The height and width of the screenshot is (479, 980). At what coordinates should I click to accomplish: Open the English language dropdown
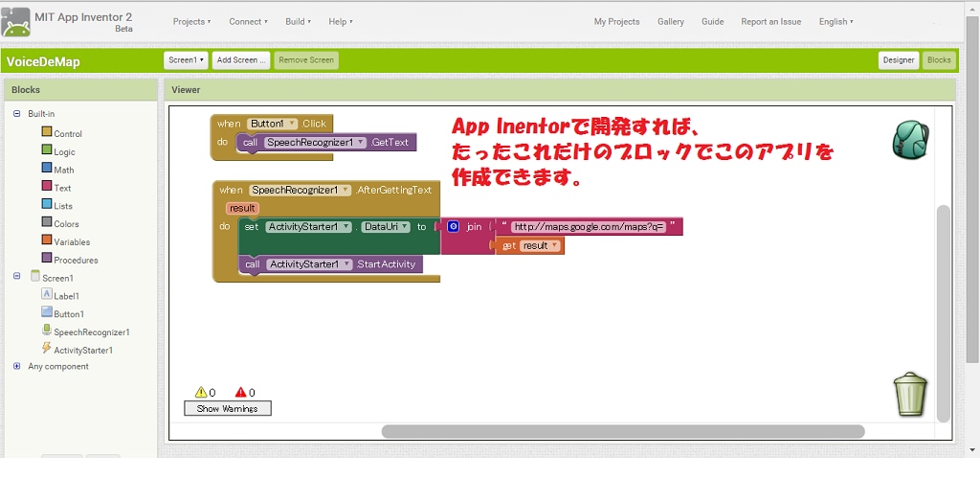coord(835,21)
